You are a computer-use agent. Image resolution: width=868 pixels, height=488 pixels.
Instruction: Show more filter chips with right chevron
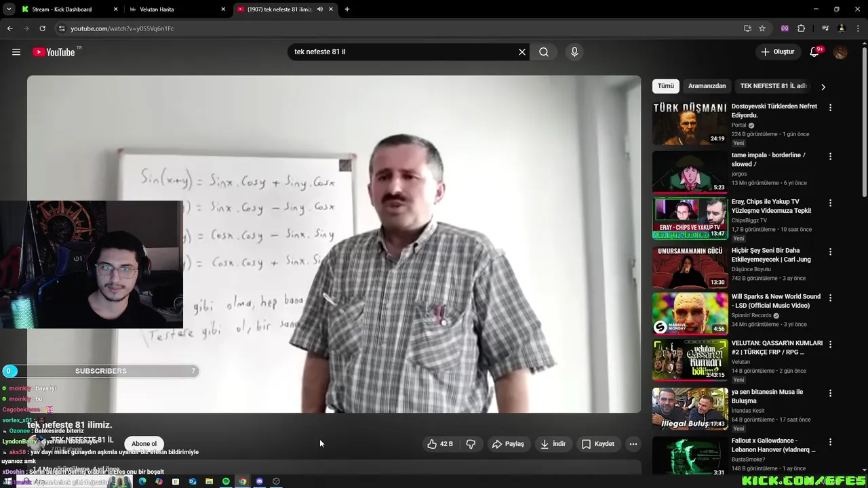click(x=823, y=87)
